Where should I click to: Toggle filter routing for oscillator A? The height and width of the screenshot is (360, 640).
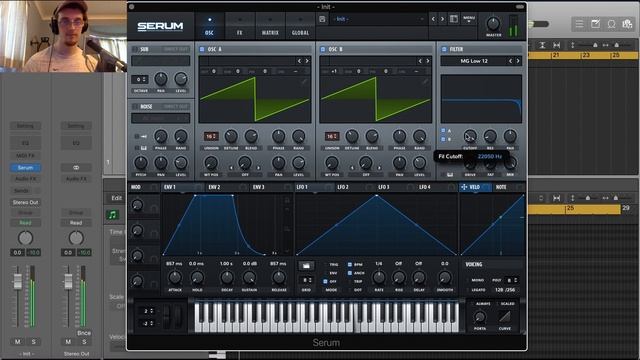coord(443,131)
